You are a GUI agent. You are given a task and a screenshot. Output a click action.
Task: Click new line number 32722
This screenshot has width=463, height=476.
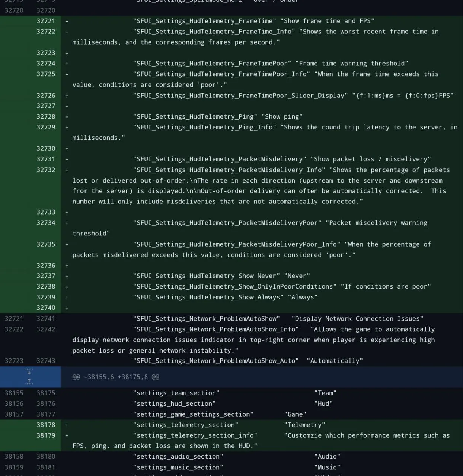click(46, 32)
